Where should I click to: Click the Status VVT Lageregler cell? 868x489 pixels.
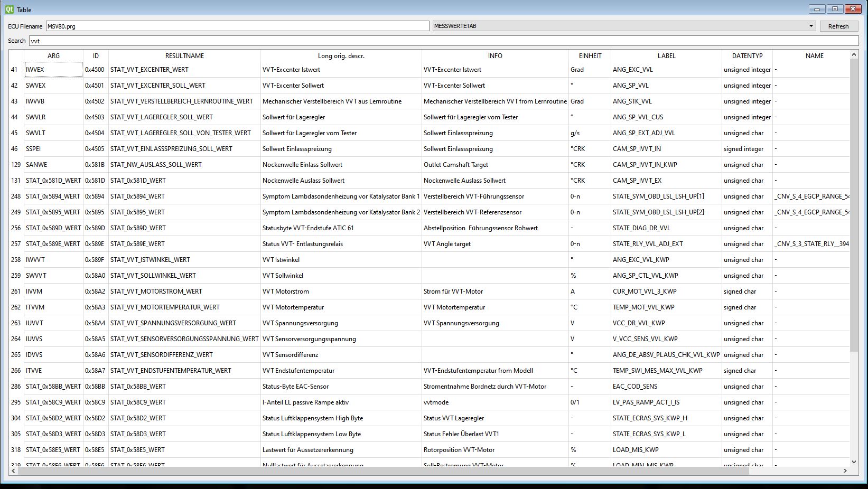click(495, 418)
